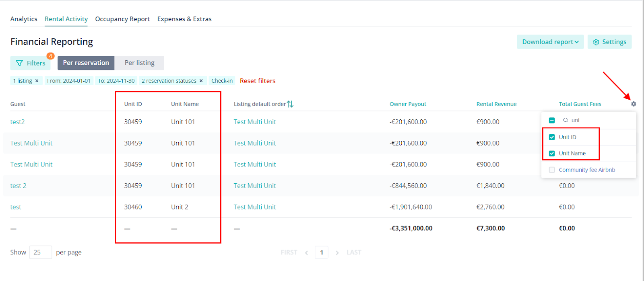644x281 pixels.
Task: Remove the 2 reservation statuses filter chip
Action: pyautogui.click(x=201, y=81)
